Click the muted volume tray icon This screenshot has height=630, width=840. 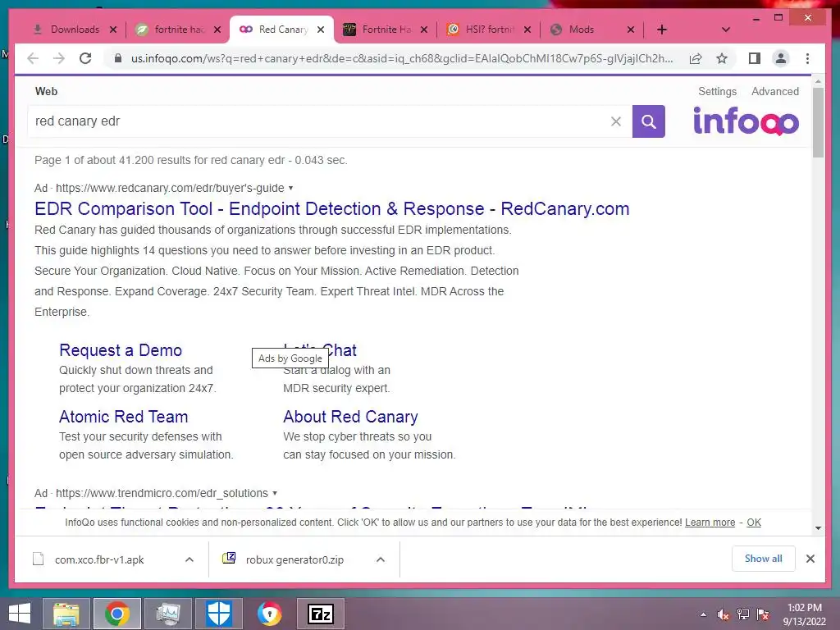724,615
